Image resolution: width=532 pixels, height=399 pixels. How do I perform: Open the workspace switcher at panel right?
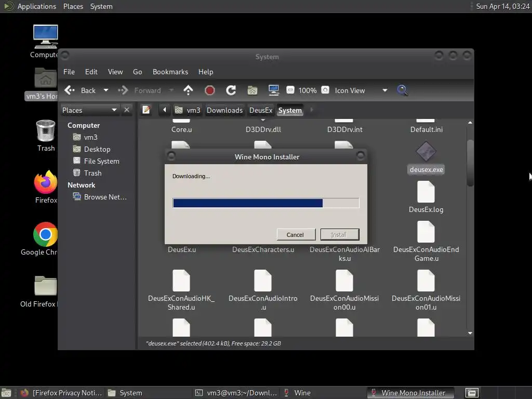[x=472, y=393]
